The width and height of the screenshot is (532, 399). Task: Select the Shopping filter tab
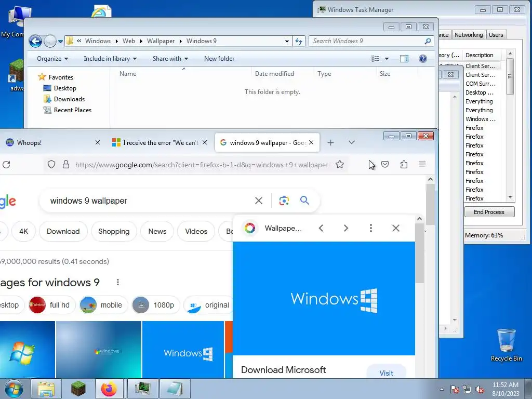(114, 231)
